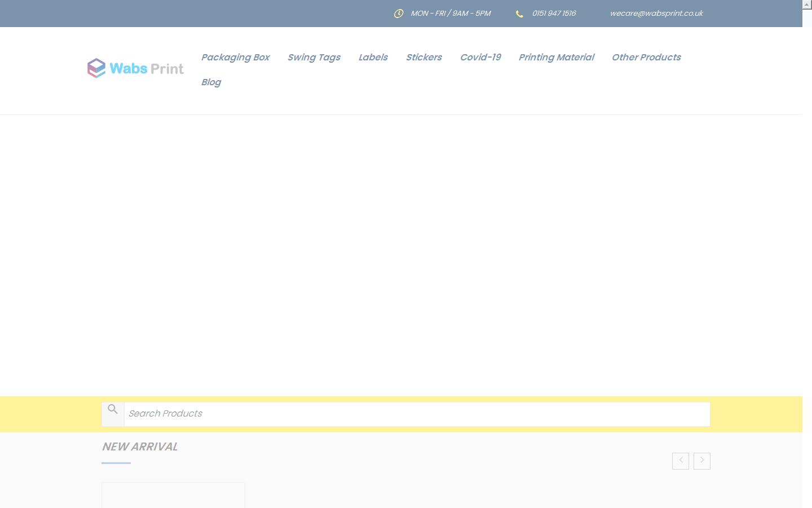Screen dimensions: 812x508
Task: Open the Packaging Box menu
Action: tap(235, 57)
